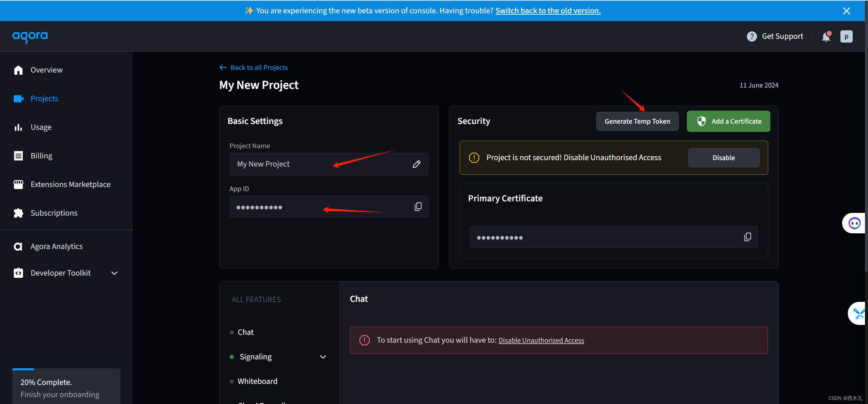The width and height of the screenshot is (868, 404).
Task: Click Add a Certificate button
Action: 728,121
